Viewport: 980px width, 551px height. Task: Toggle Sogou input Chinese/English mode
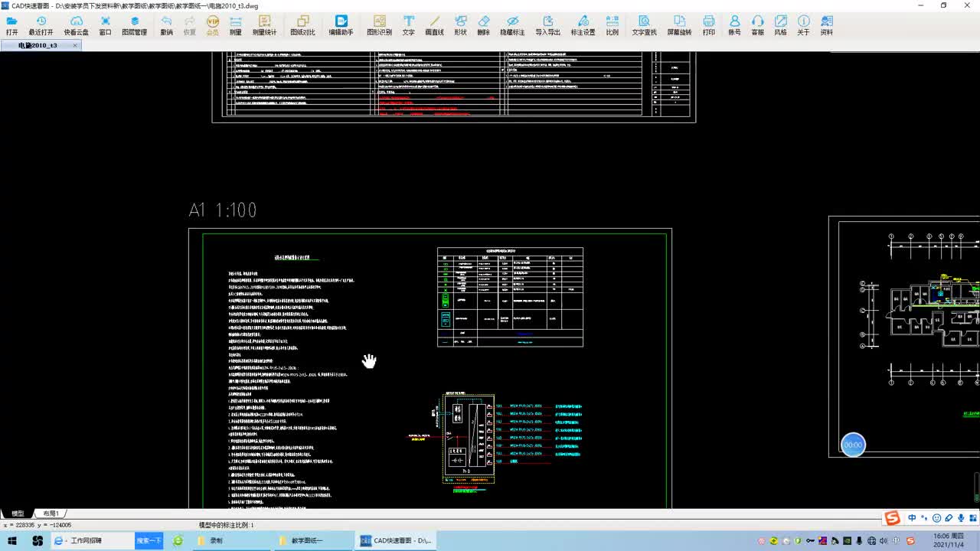pyautogui.click(x=912, y=519)
